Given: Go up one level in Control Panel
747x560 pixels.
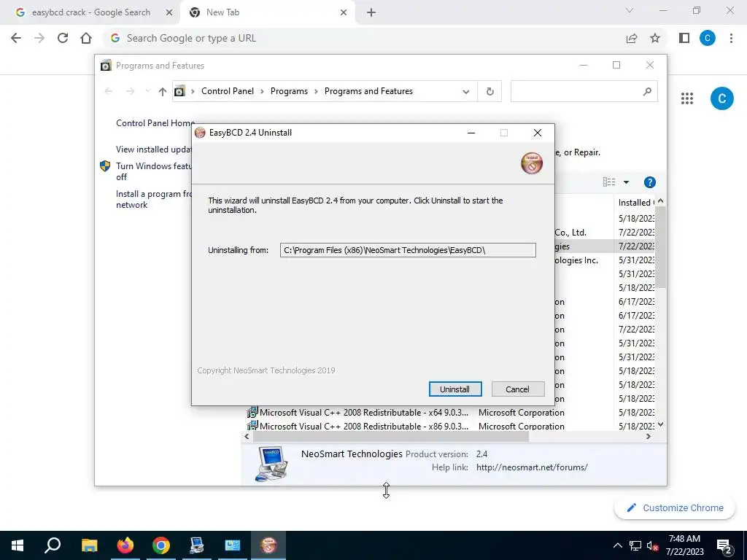Looking at the screenshot, I should tap(163, 91).
